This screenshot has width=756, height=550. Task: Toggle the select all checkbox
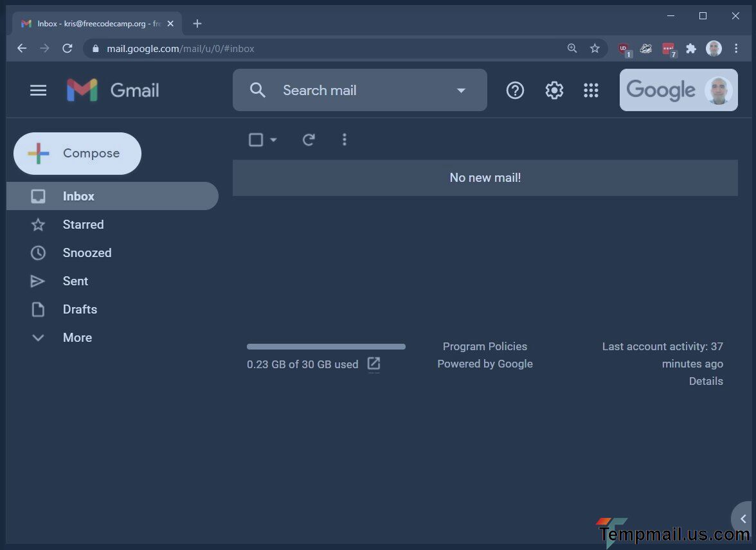click(x=256, y=139)
